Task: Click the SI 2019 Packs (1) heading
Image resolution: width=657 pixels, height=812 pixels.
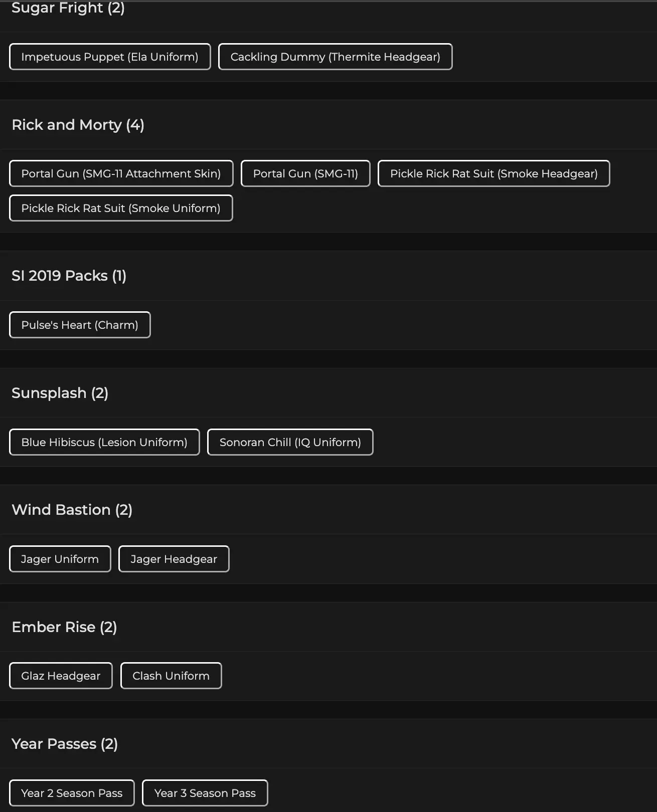Action: [x=69, y=276]
